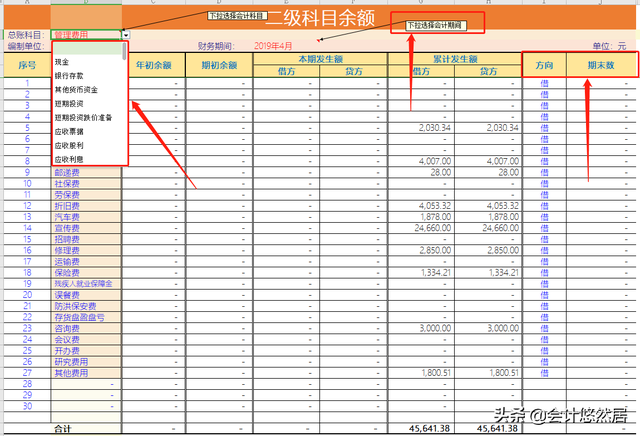This screenshot has height=436, width=640.
Task: Click the 1,334.21 value under 累计 借方
Action: tap(436, 273)
